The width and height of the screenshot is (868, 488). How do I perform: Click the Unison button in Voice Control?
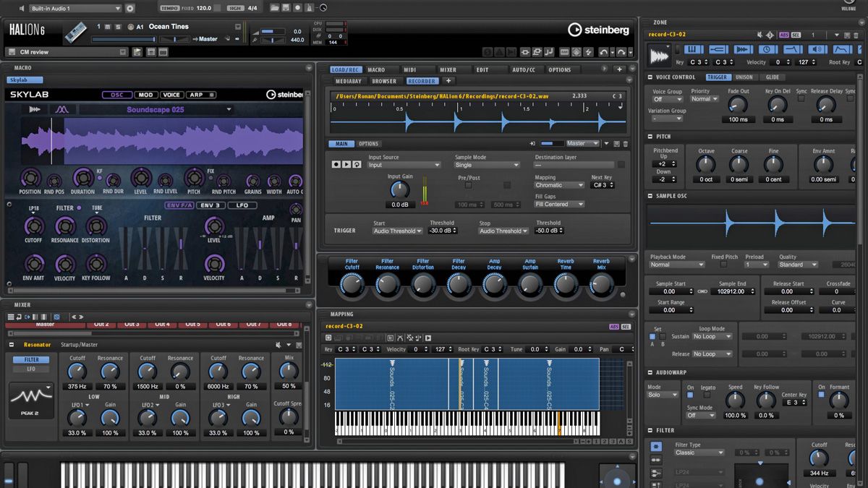pyautogui.click(x=744, y=77)
